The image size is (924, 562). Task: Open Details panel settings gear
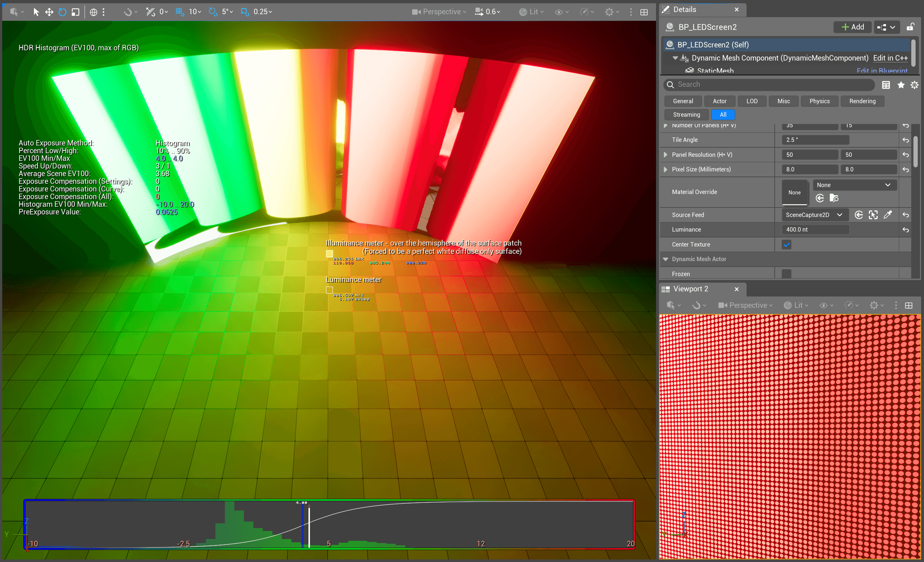(x=914, y=85)
